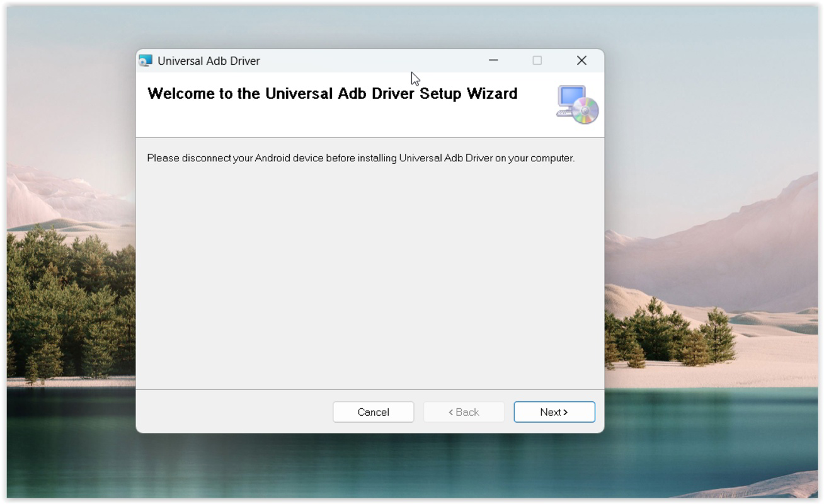Click the 'Welcome to the Universal Adb Driver Setup Wizard' heading

[332, 94]
